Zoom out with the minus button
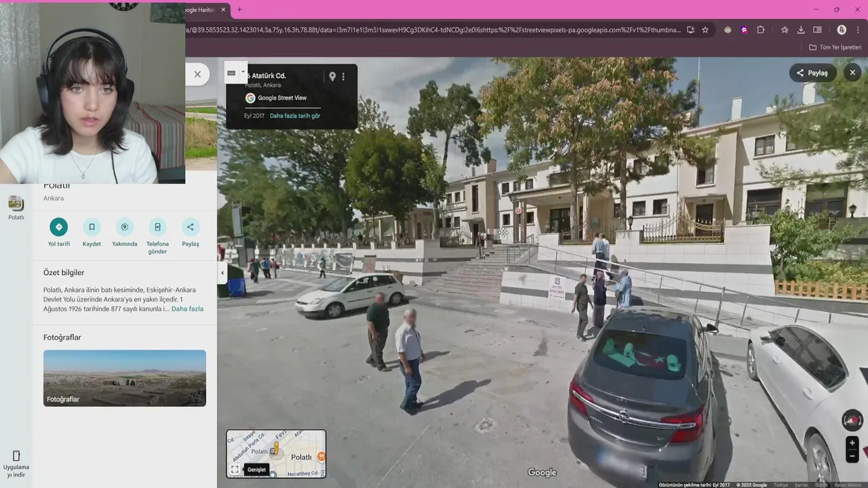 [x=852, y=456]
